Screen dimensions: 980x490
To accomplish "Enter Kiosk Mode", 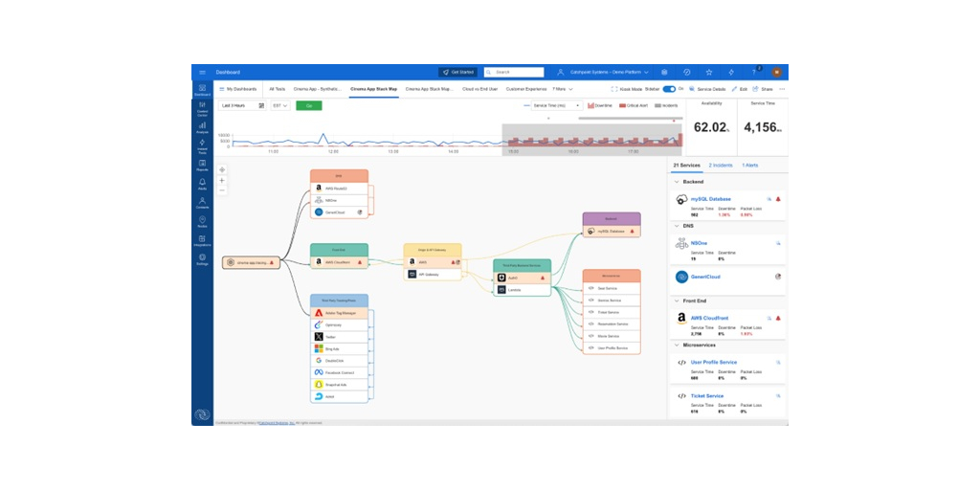I will point(626,89).
